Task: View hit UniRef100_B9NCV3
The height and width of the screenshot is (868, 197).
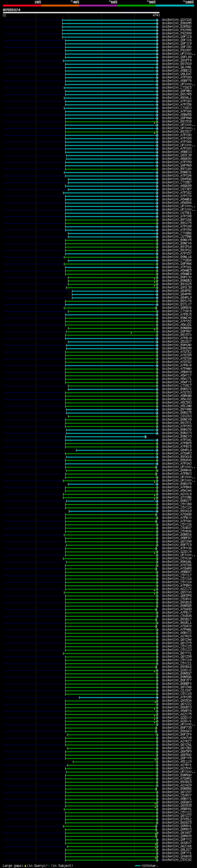Action: (x=176, y=437)
